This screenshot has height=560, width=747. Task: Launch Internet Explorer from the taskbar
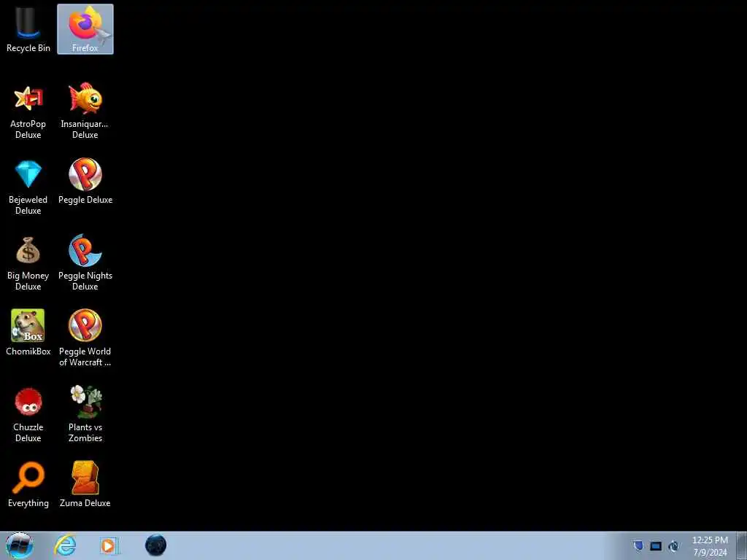coord(65,545)
